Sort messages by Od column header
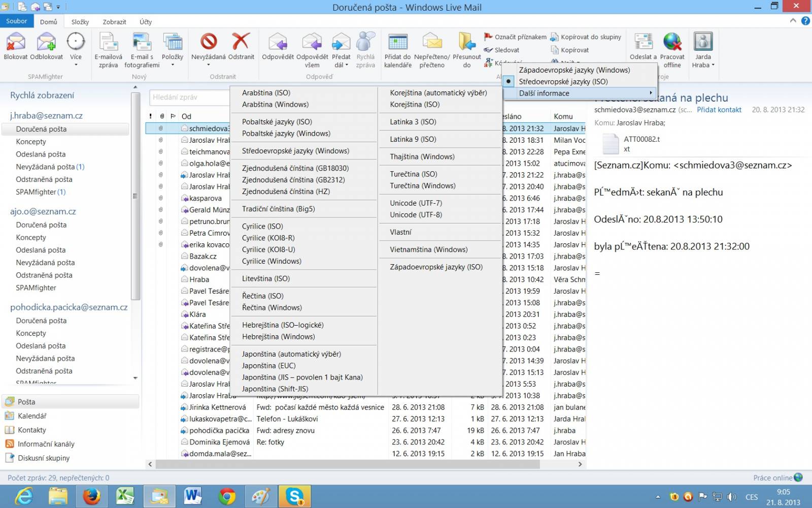 point(186,116)
